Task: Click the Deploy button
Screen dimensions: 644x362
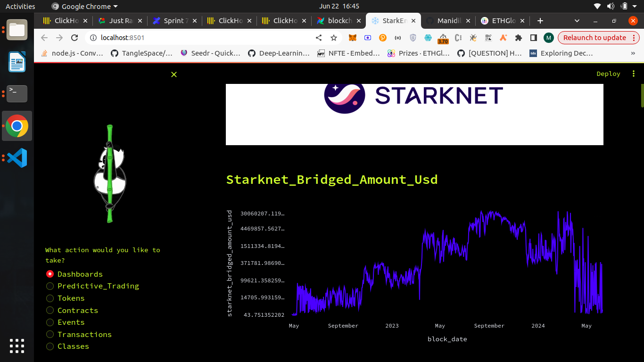Action: (x=608, y=74)
